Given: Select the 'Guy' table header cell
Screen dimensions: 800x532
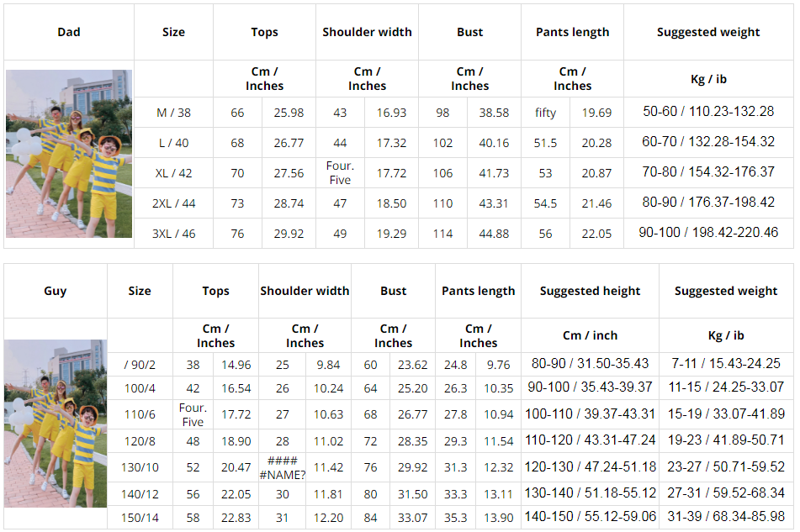Looking at the screenshot, I should 56,291.
